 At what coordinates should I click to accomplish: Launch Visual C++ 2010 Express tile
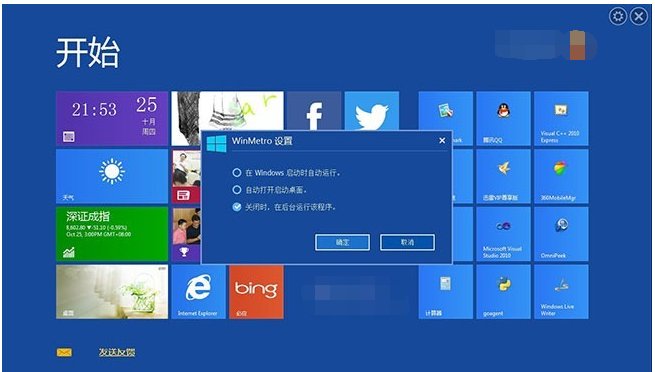561,118
